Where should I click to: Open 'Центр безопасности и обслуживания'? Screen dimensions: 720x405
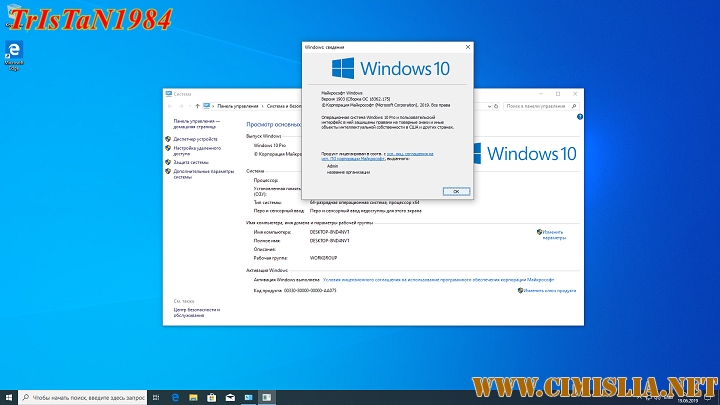pos(197,312)
